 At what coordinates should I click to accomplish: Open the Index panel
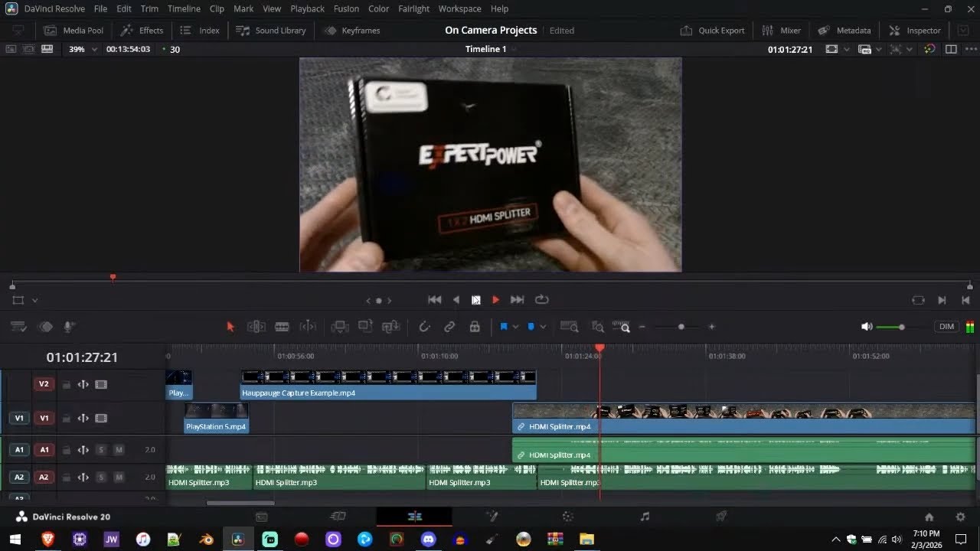200,31
